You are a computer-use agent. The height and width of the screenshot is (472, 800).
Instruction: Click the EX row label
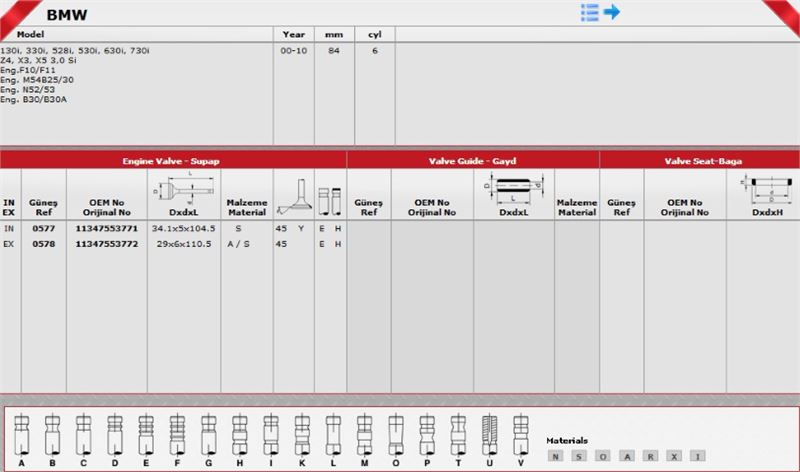[x=9, y=244]
